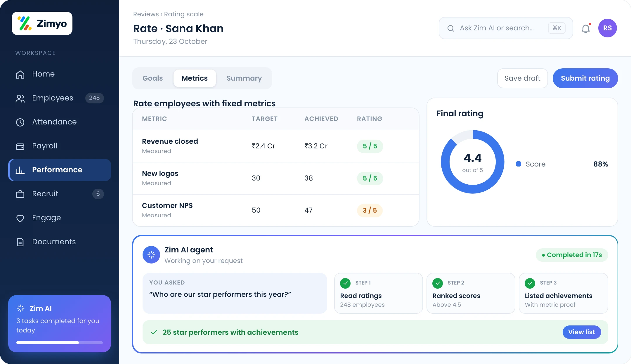
Task: Click the Step 1 green checkmark
Action: point(345,283)
